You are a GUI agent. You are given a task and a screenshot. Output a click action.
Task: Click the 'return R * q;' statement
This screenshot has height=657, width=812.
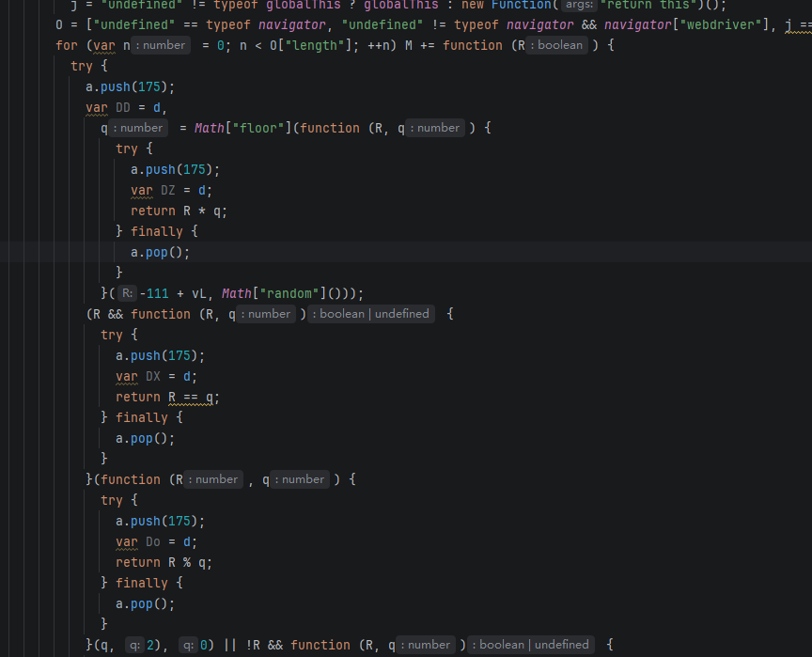179,211
